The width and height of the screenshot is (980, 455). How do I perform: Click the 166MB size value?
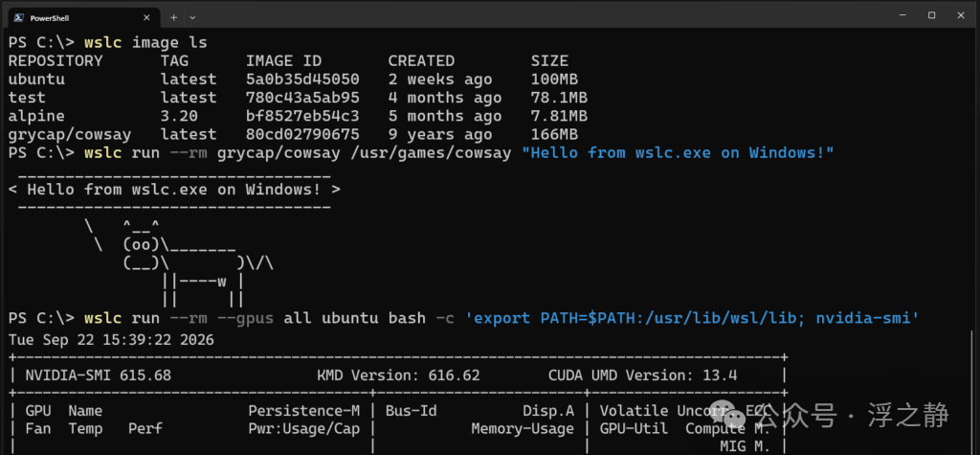pos(554,134)
